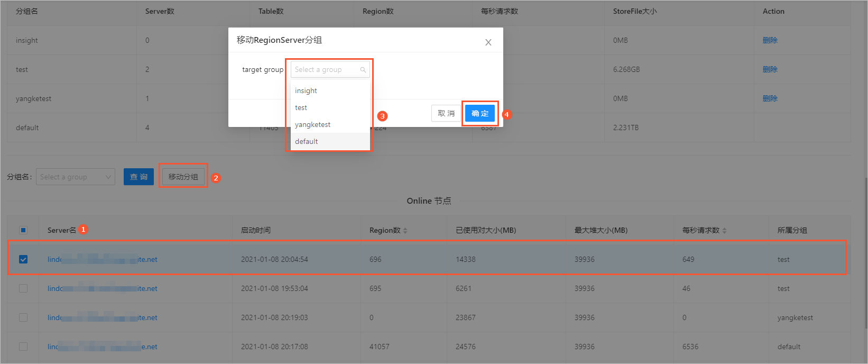
Task: Click the 6536 requests per second value
Action: pyautogui.click(x=690, y=347)
